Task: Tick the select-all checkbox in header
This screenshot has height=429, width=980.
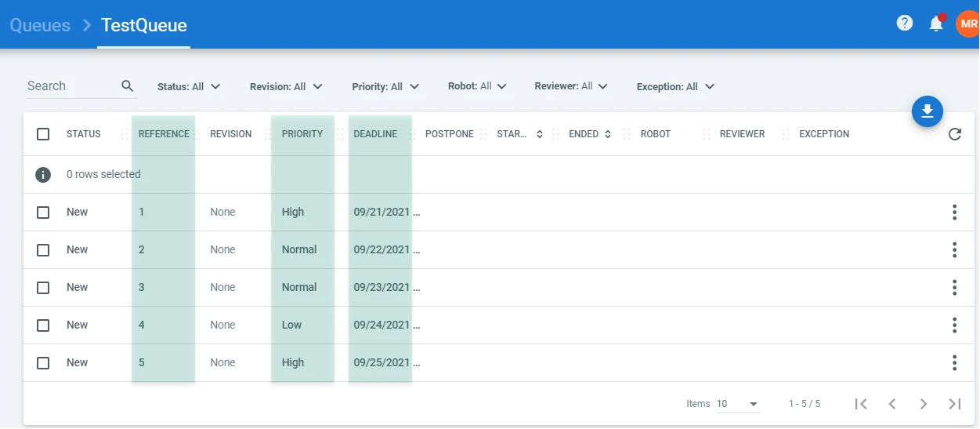Action: pyautogui.click(x=43, y=134)
